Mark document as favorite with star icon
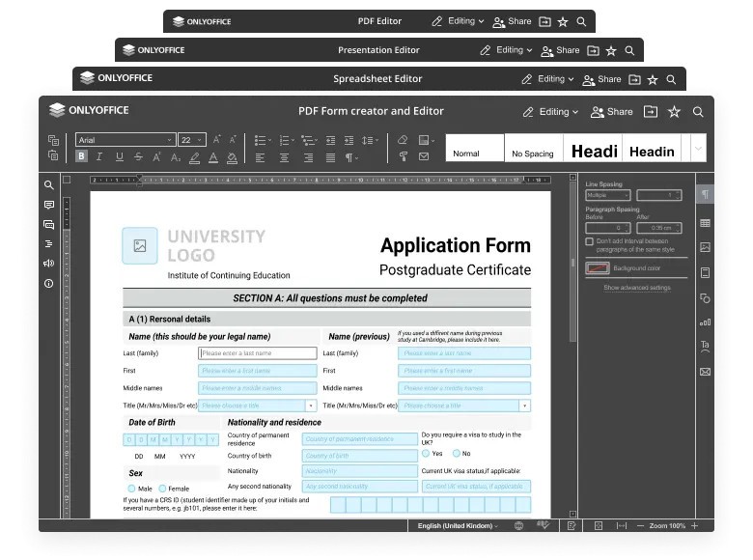 pos(675,112)
